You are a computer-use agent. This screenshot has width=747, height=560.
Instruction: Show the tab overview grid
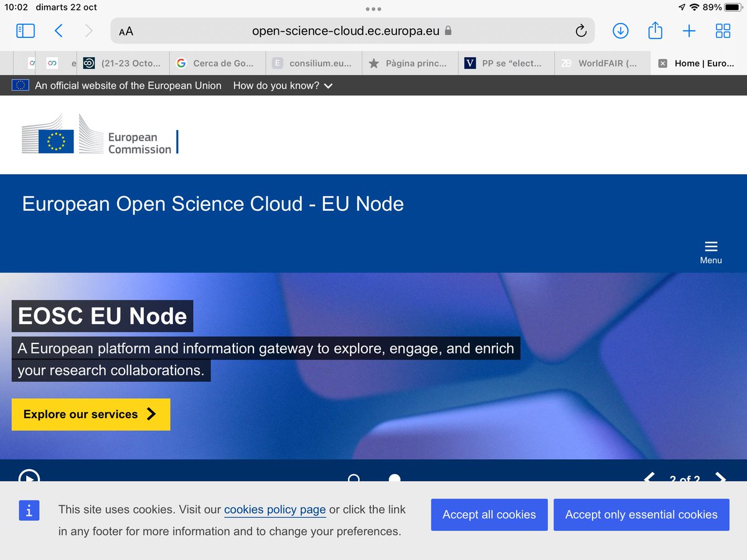coord(723,30)
